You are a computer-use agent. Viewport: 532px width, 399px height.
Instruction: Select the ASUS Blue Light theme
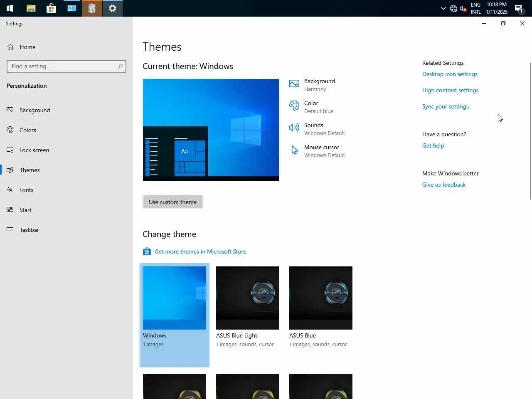coord(248,298)
